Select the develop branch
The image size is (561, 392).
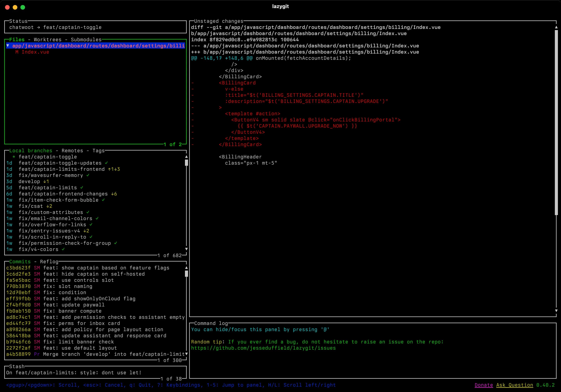(x=29, y=181)
